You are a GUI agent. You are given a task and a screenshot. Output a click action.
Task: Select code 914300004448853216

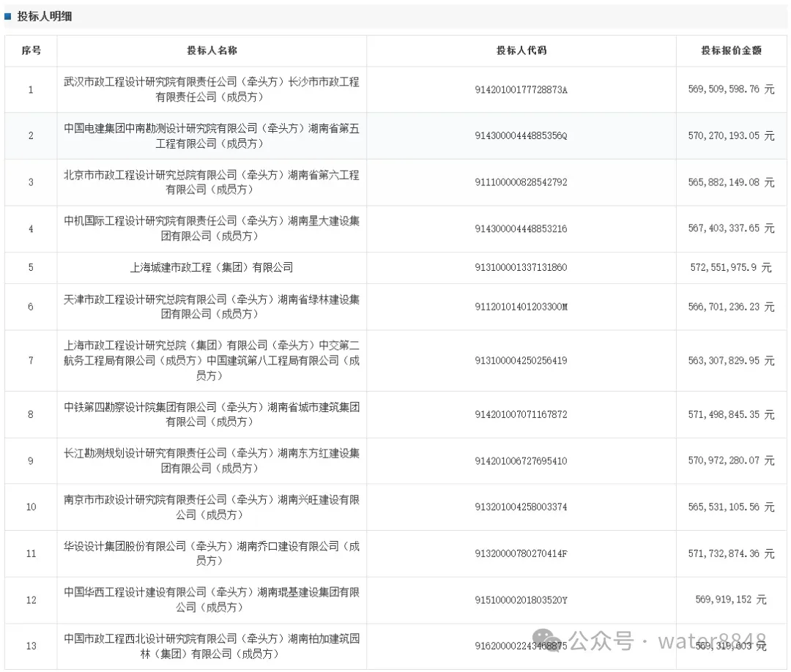(x=521, y=229)
